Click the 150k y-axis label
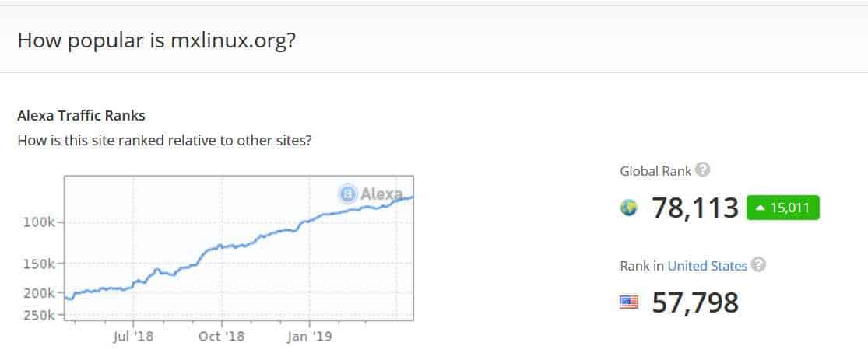This screenshot has width=868, height=360. click(39, 264)
